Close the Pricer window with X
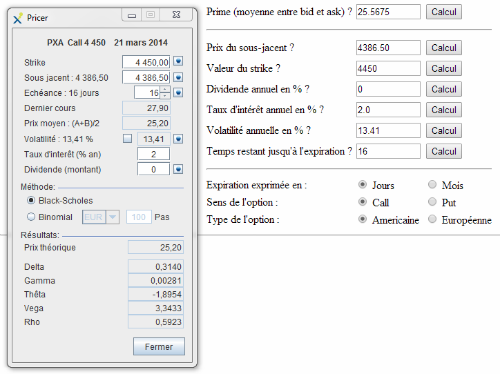The height and width of the screenshot is (374, 500). (176, 15)
